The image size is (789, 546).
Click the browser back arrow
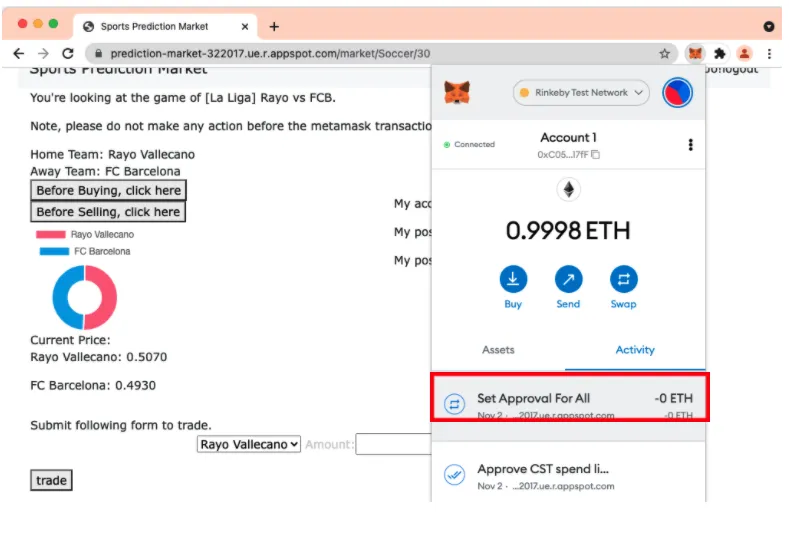pos(19,53)
